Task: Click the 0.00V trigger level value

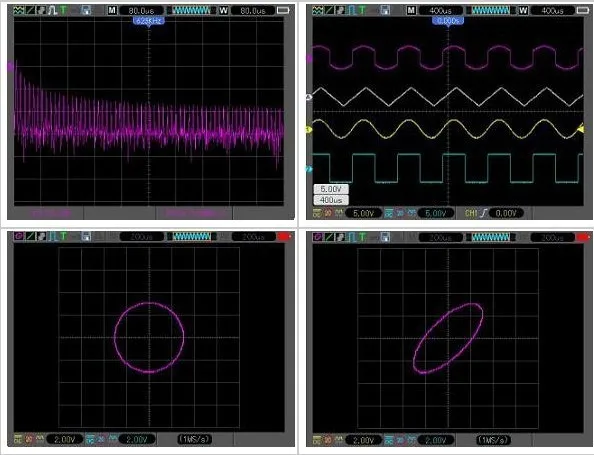Action: point(506,213)
